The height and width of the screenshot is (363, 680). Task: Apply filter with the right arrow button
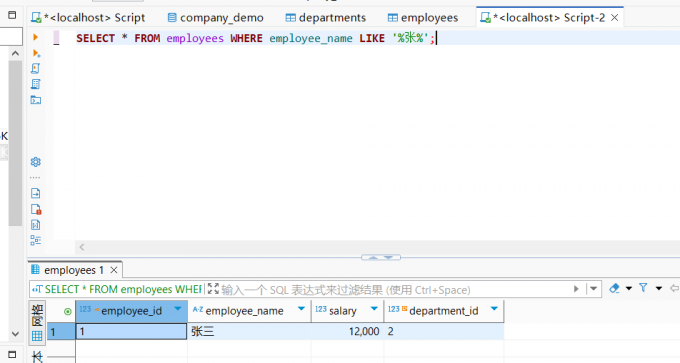coord(576,288)
